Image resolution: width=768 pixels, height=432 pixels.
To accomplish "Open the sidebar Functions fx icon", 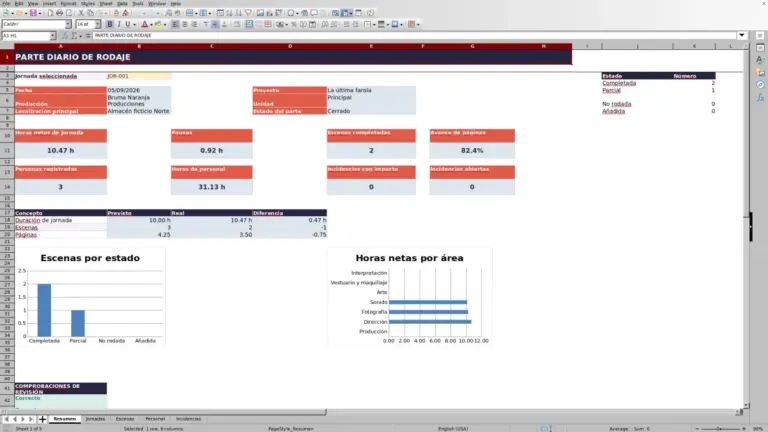I will tap(760, 97).
